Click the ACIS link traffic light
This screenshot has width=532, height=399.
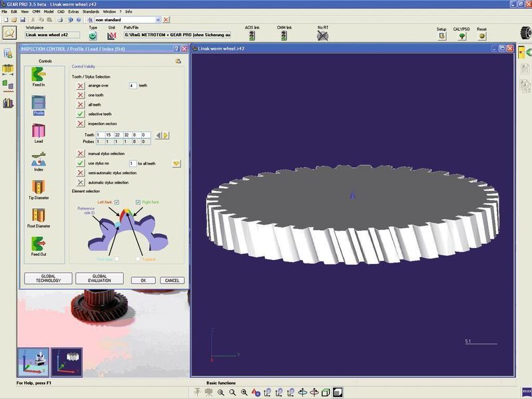click(252, 35)
